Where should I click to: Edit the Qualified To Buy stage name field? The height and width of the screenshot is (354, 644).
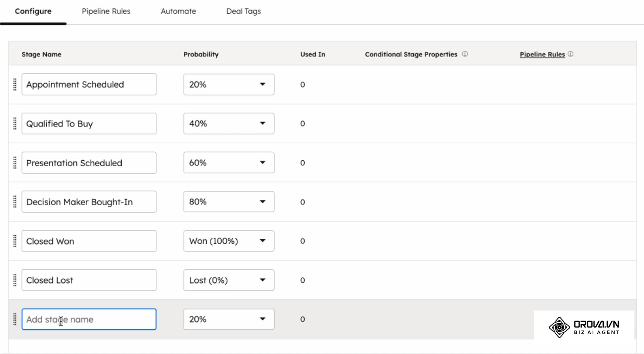tap(89, 124)
